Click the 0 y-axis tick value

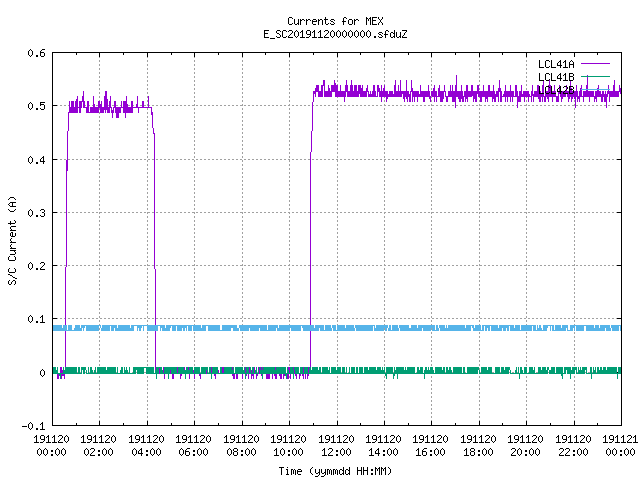point(42,373)
